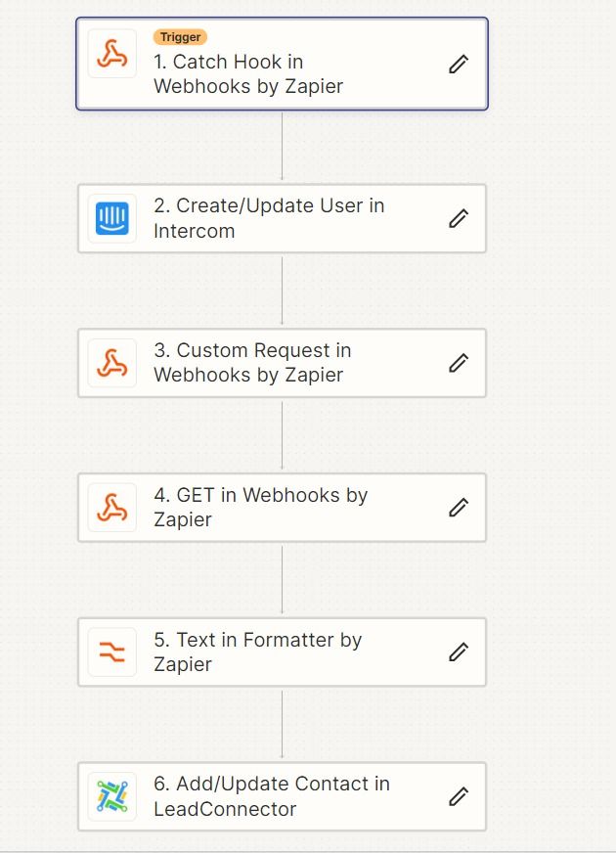616x853 pixels.
Task: Select the Trigger badge label
Action: (180, 37)
